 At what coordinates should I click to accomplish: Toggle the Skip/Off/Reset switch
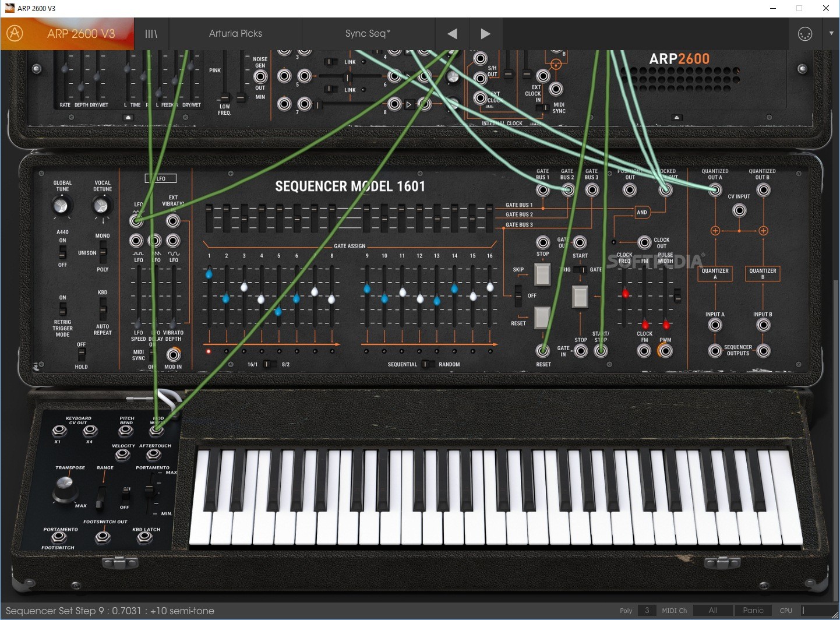click(x=518, y=296)
